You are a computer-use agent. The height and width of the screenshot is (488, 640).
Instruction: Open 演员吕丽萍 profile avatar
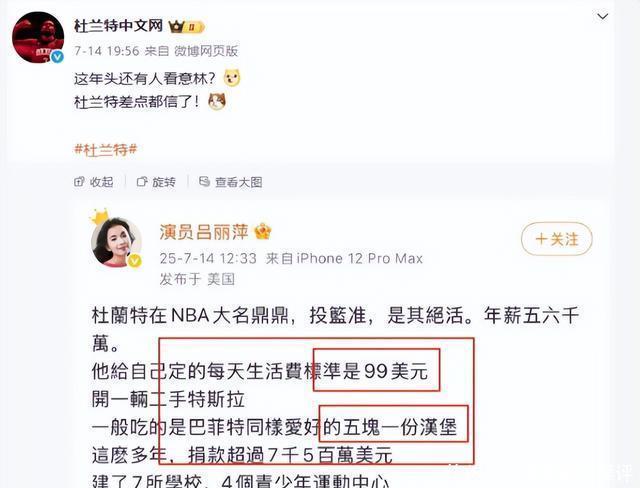click(x=116, y=242)
